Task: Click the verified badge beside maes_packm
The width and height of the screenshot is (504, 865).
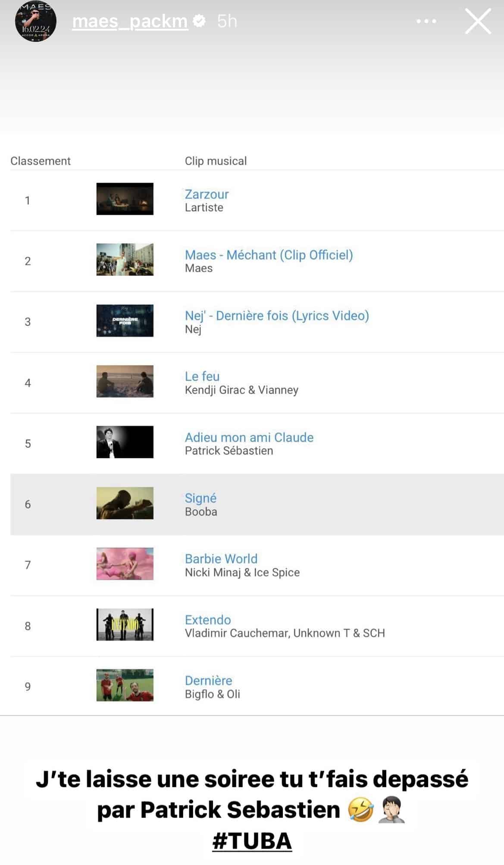Action: coord(199,21)
